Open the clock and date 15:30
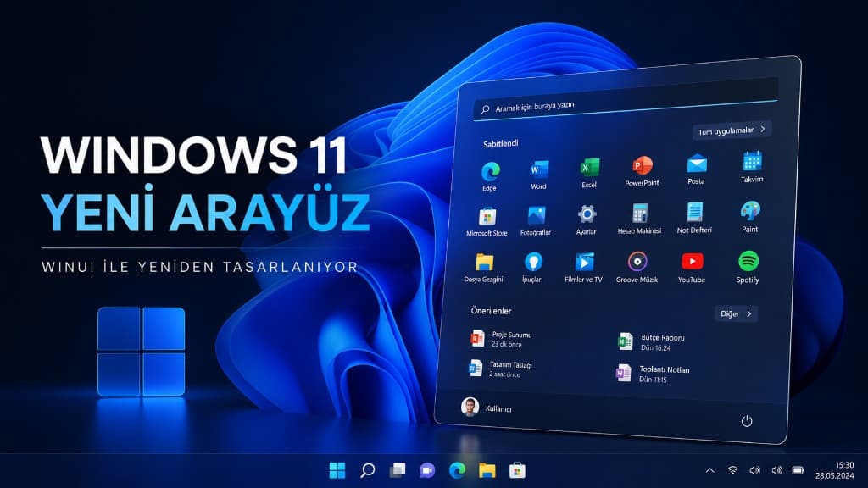Image resolution: width=868 pixels, height=488 pixels. [x=835, y=470]
